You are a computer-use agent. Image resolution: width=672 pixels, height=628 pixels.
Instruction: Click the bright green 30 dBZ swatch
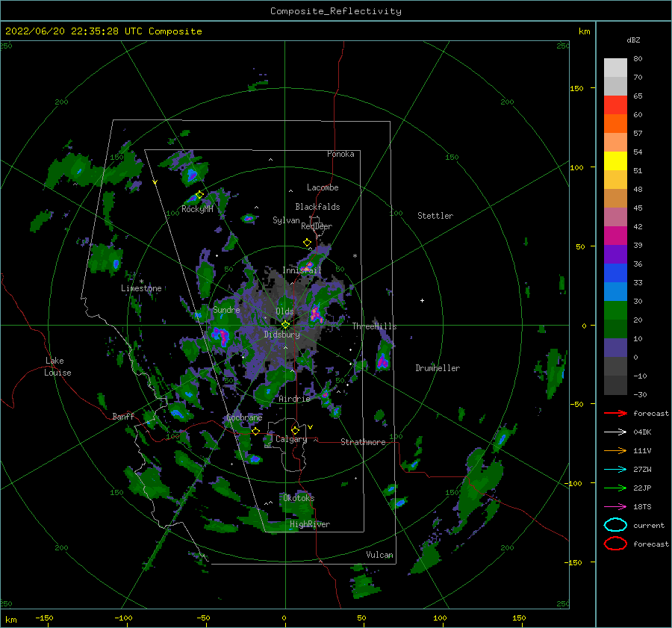coord(615,310)
